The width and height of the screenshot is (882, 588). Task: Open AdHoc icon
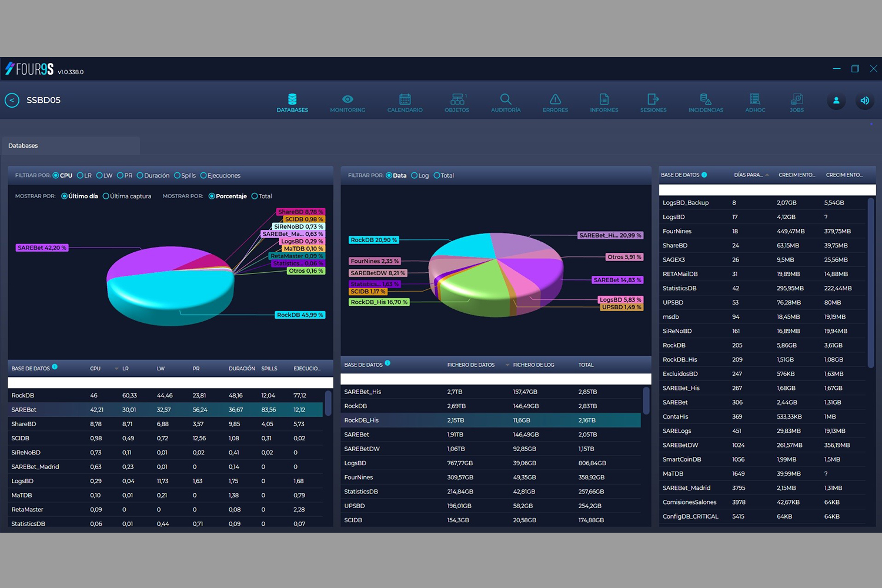(x=755, y=99)
